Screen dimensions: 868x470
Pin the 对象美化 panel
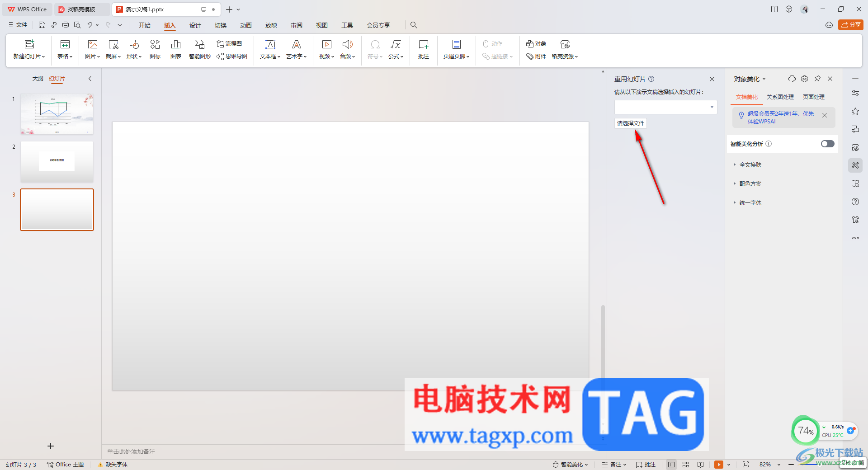pos(817,79)
